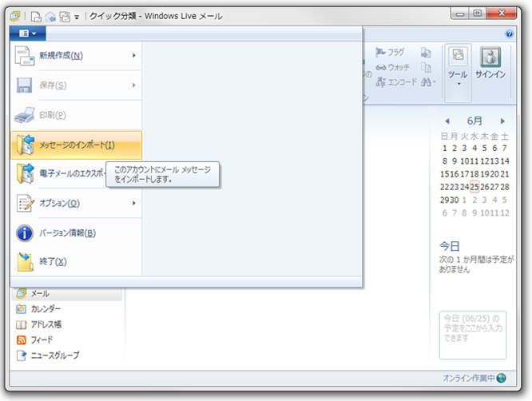The width and height of the screenshot is (532, 401).
Task: Select Print (印刷) in the application menu
Action: (x=77, y=115)
